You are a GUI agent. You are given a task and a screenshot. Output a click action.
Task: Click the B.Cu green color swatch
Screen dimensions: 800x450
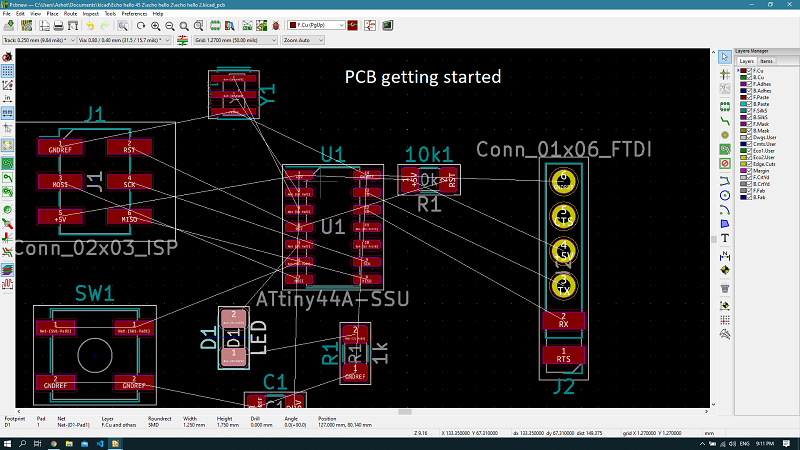743,78
